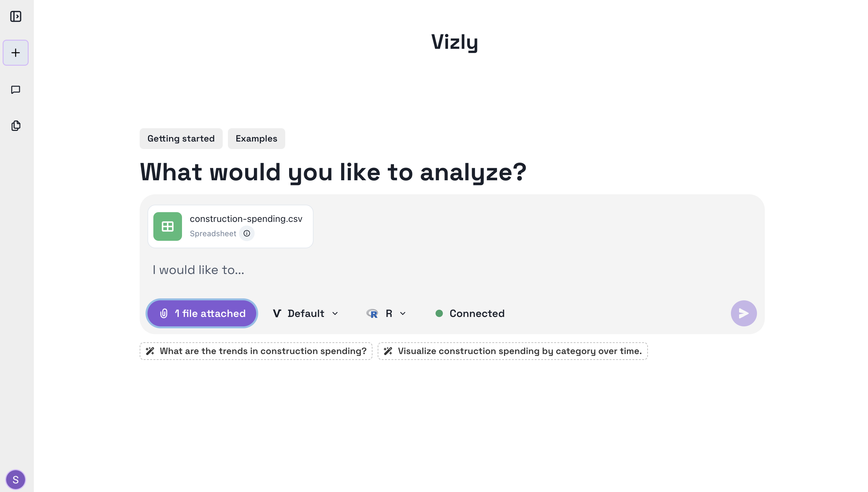This screenshot has width=868, height=492.
Task: Click the R language logo icon
Action: 372,314
